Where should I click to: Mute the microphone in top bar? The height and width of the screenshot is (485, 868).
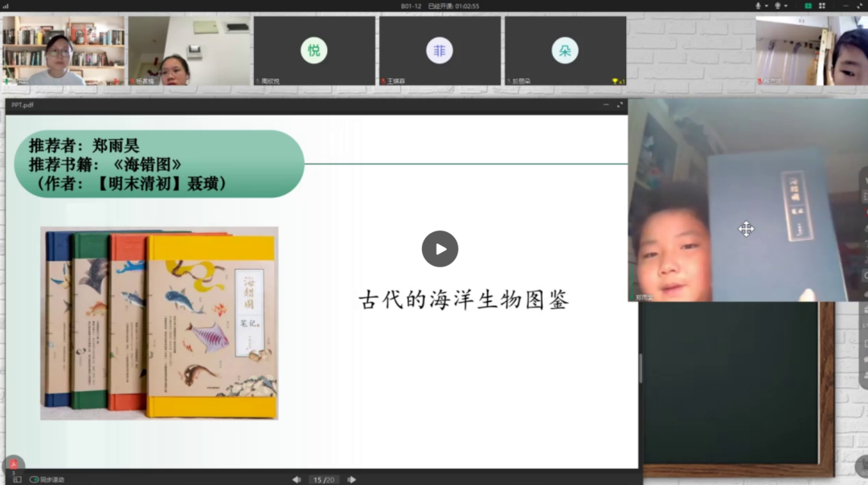click(x=758, y=6)
